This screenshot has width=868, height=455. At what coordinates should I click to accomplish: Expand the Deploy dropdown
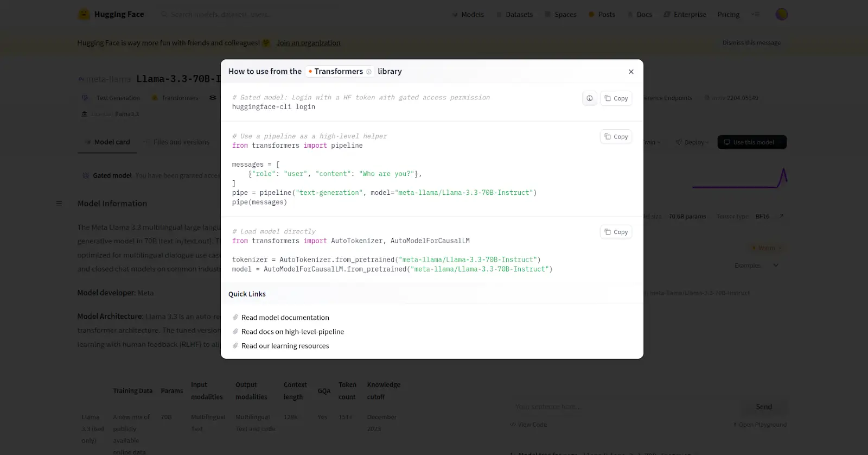pyautogui.click(x=692, y=142)
